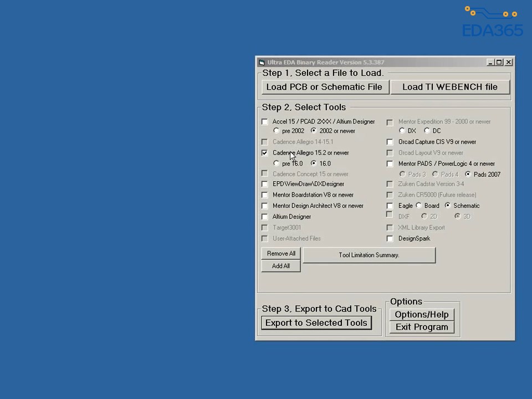Image resolution: width=532 pixels, height=399 pixels.
Task: Click the Orcad Layout V9 or newer checkbox
Action: point(390,153)
